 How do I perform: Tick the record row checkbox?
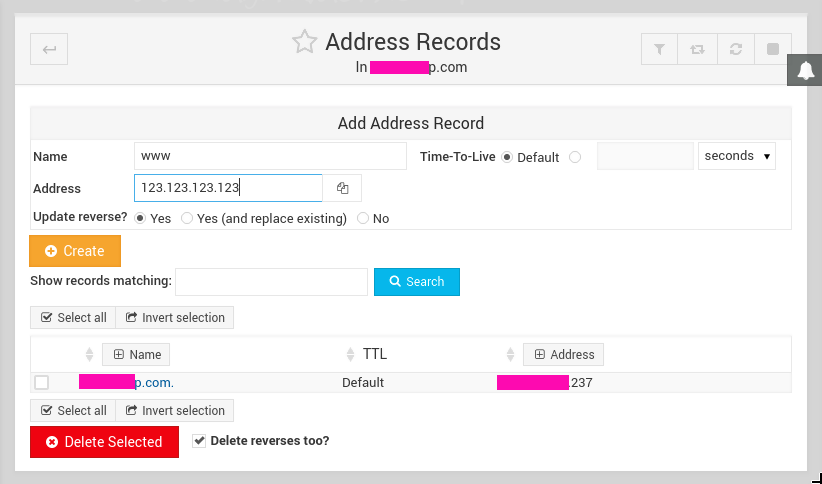[x=41, y=382]
